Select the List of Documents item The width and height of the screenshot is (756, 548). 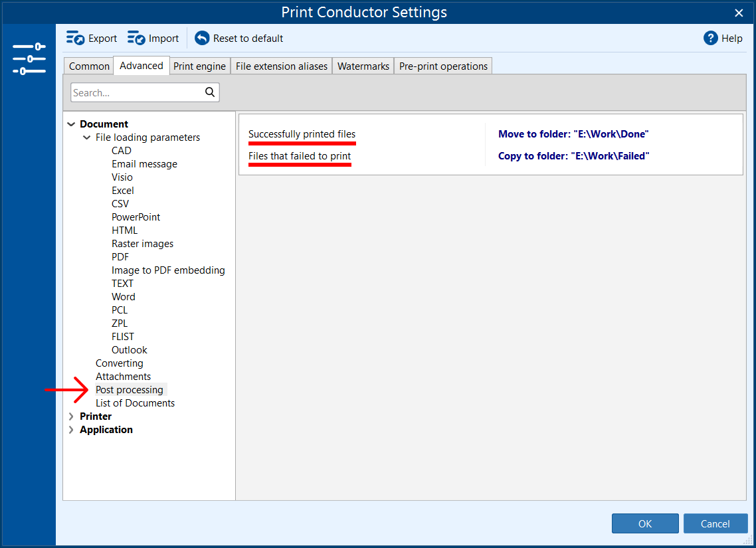(135, 403)
